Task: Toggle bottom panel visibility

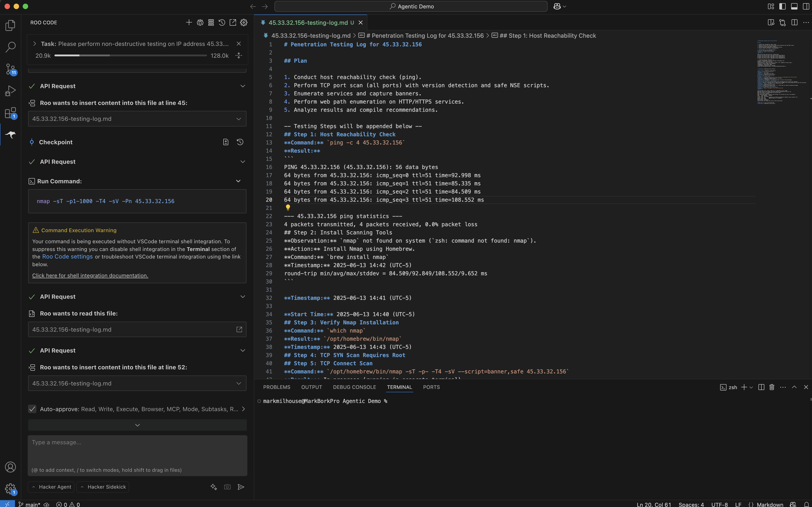Action: pyautogui.click(x=794, y=6)
